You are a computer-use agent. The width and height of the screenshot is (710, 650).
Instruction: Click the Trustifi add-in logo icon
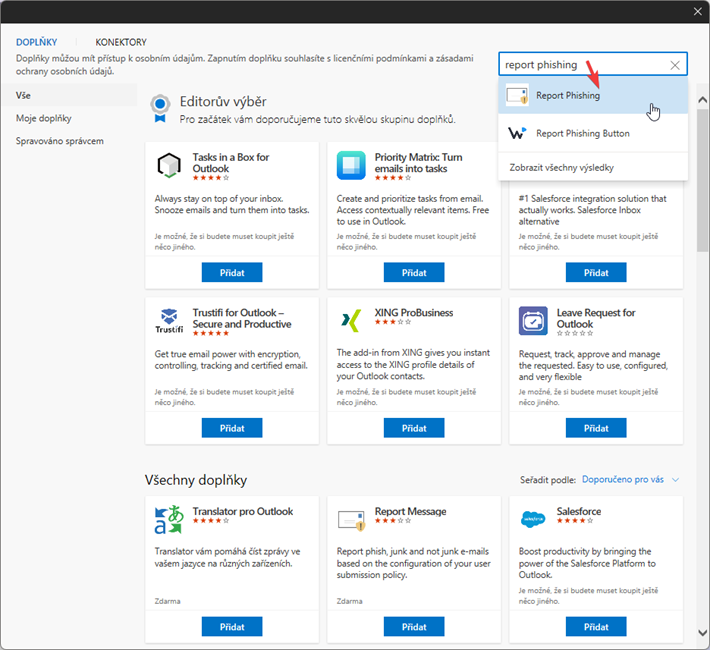coord(169,321)
